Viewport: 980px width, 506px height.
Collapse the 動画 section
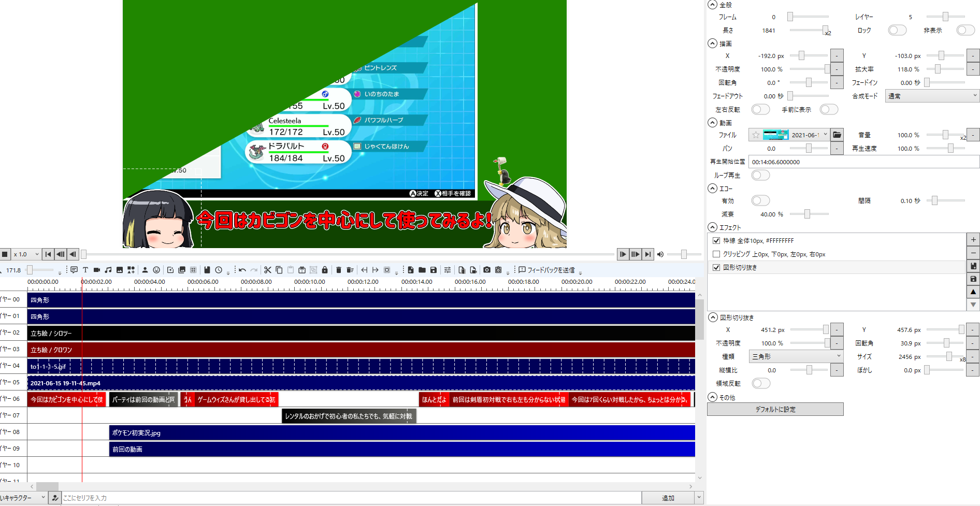tap(713, 123)
